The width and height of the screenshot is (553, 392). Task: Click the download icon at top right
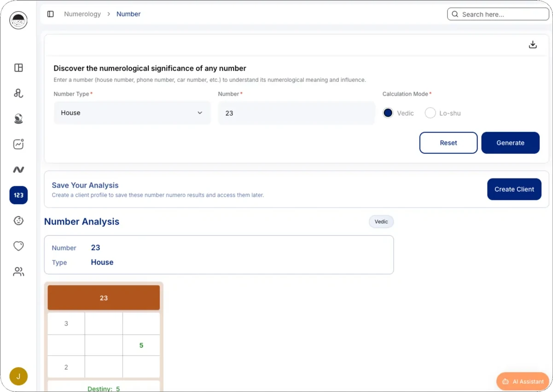pyautogui.click(x=533, y=45)
